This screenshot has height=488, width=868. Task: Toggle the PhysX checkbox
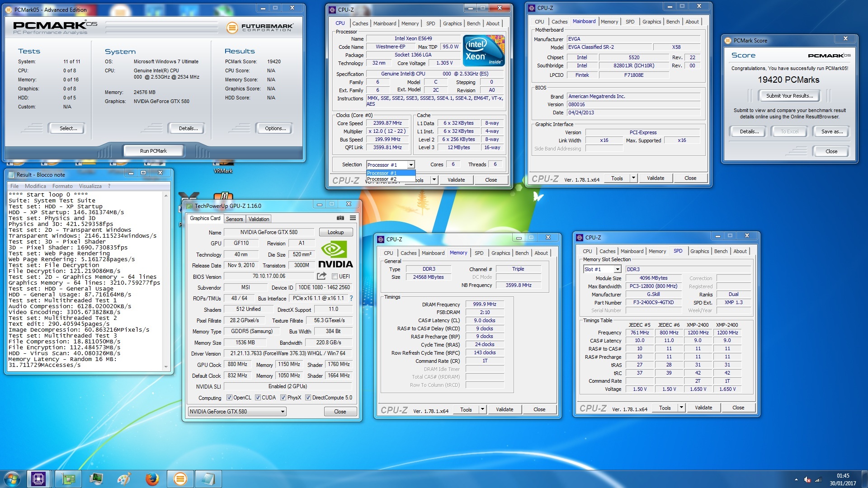pyautogui.click(x=283, y=398)
